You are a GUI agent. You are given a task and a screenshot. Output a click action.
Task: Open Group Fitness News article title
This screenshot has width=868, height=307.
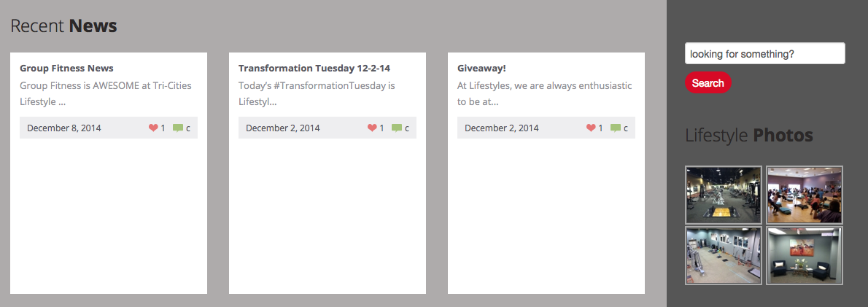[66, 68]
